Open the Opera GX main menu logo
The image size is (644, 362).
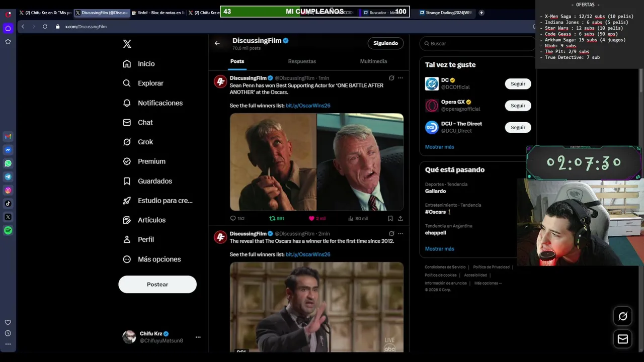(x=8, y=14)
